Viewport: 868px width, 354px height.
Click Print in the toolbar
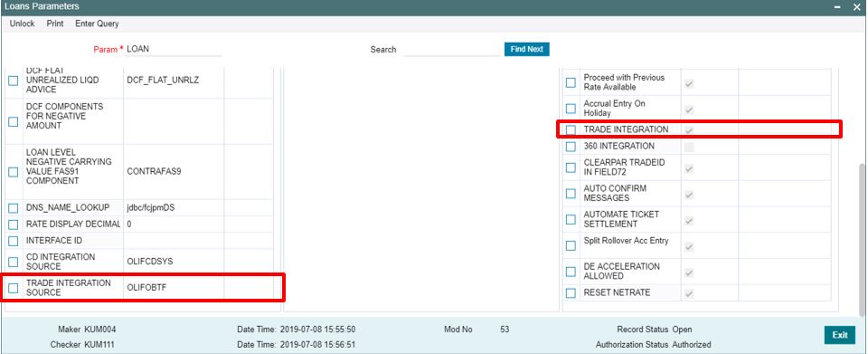[55, 24]
